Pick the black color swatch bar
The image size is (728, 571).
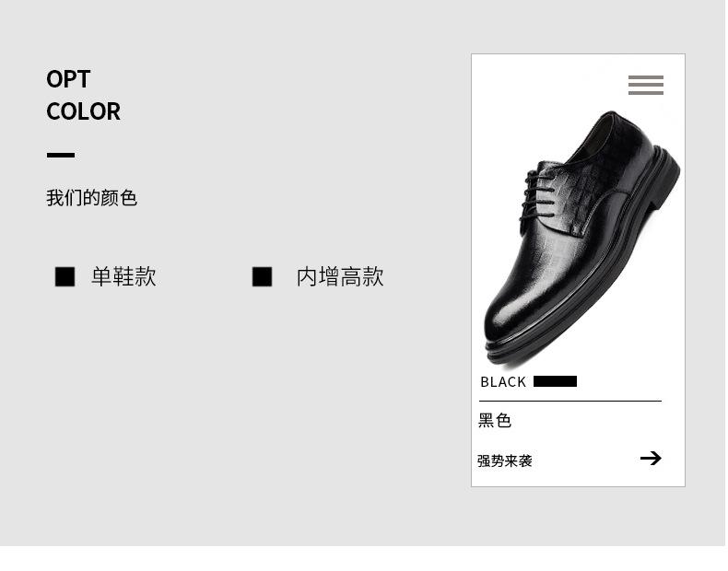tap(555, 381)
